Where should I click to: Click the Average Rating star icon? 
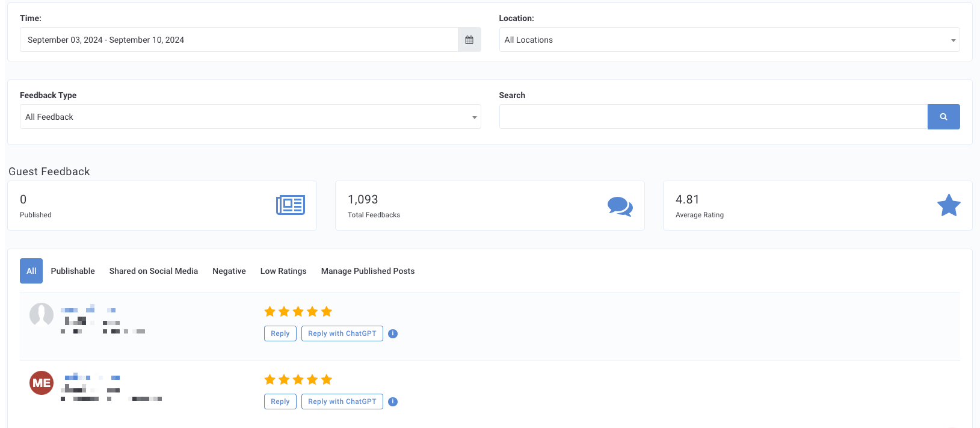click(x=949, y=205)
